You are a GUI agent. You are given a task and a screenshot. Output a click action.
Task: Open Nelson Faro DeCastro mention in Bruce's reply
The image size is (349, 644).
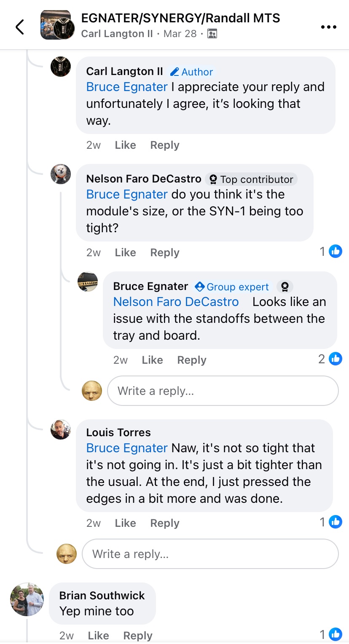click(176, 302)
